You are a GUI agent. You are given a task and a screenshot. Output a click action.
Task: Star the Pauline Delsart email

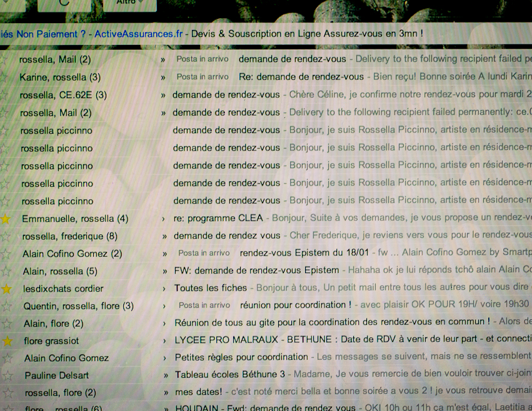point(8,375)
